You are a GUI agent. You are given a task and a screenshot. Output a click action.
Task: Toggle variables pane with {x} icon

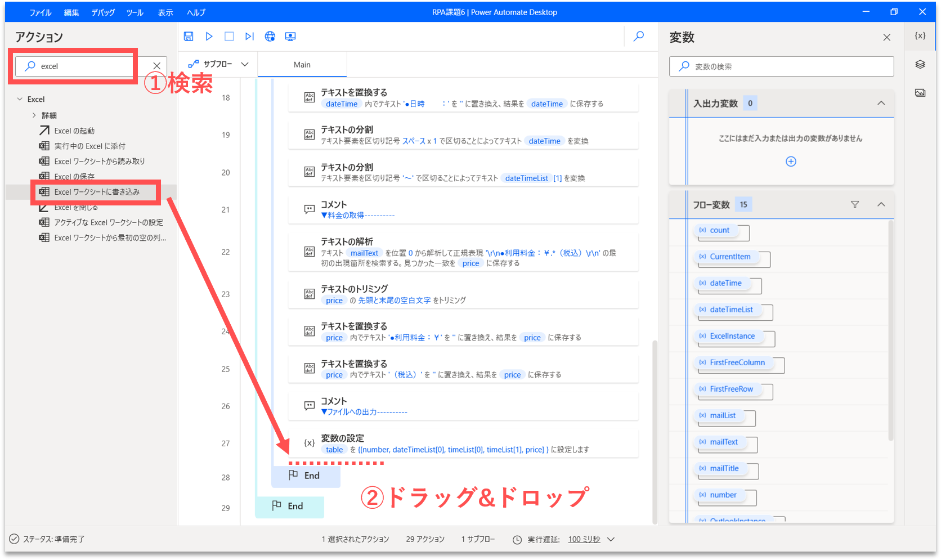pyautogui.click(x=920, y=35)
